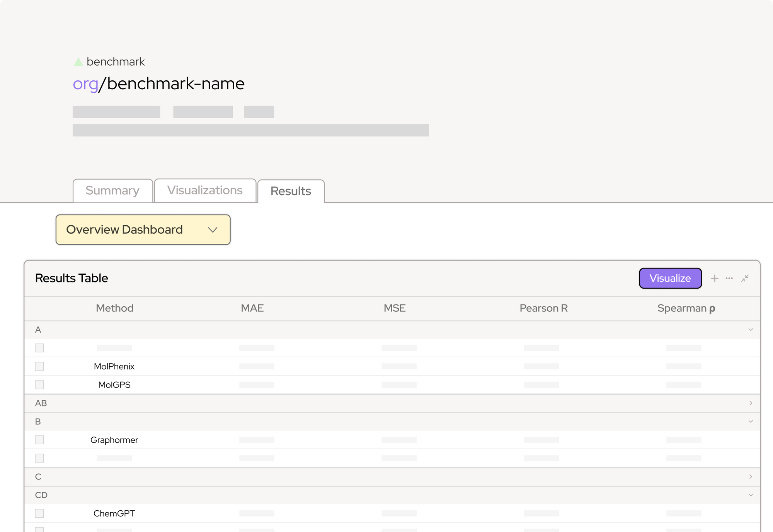This screenshot has height=532, width=773.
Task: Switch to the Summary tab
Action: [x=112, y=190]
